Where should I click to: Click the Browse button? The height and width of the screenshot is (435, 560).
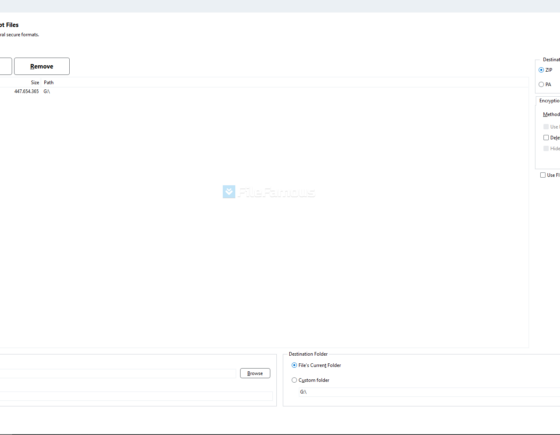coord(255,373)
